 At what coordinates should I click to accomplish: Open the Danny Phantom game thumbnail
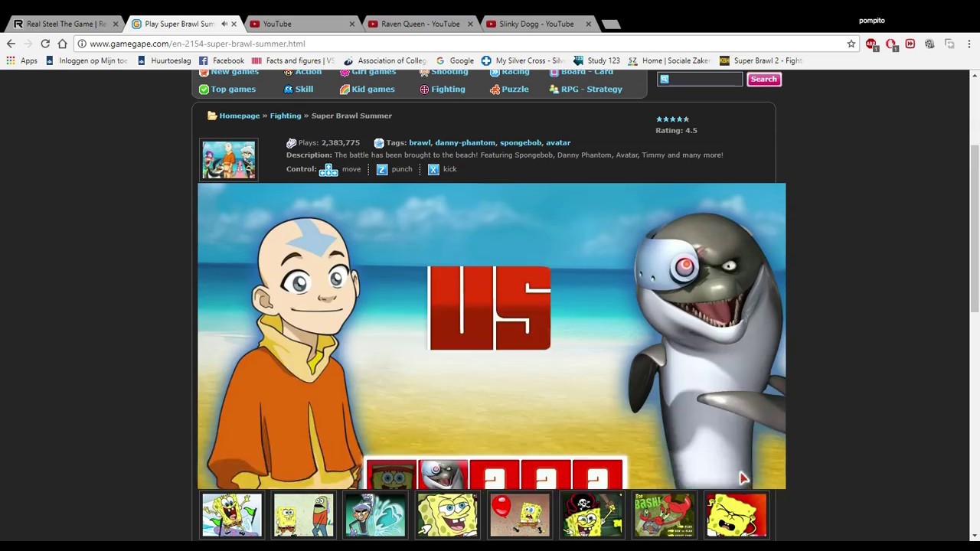[x=375, y=514]
